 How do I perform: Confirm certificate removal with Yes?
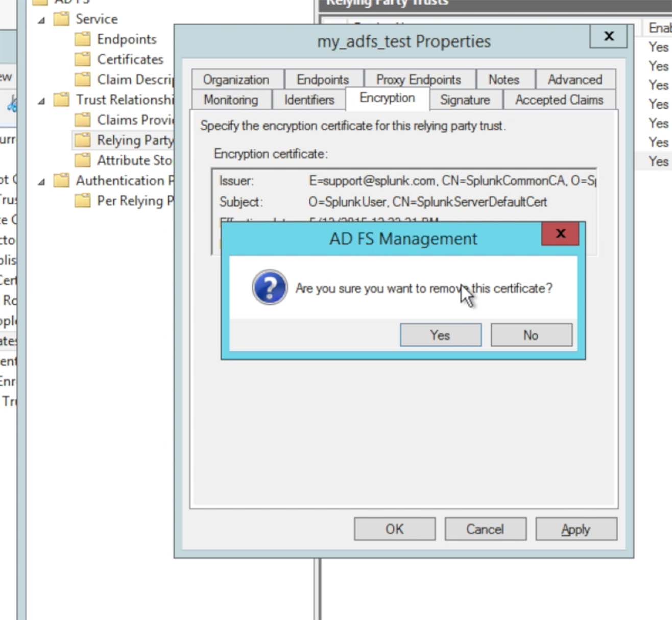coord(440,335)
